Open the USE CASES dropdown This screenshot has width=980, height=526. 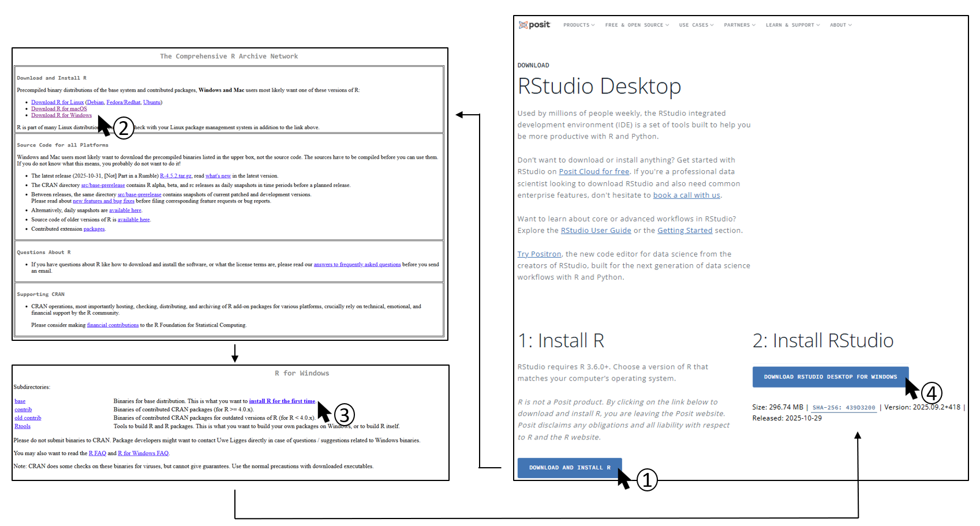point(695,25)
